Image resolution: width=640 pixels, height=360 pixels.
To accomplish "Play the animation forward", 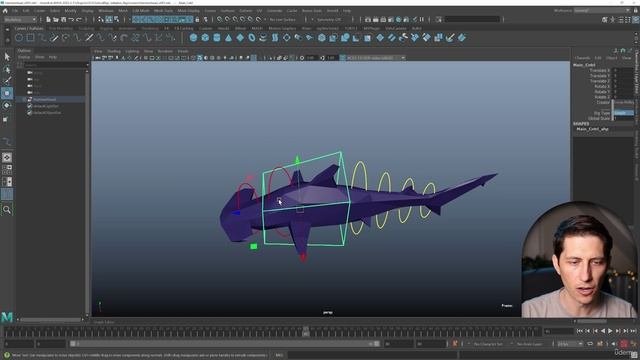I will click(x=610, y=331).
